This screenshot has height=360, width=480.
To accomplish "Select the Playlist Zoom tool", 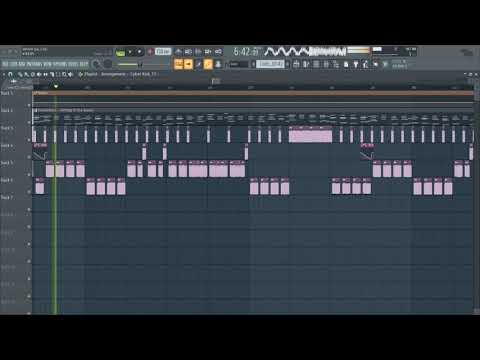I will pos(65,74).
